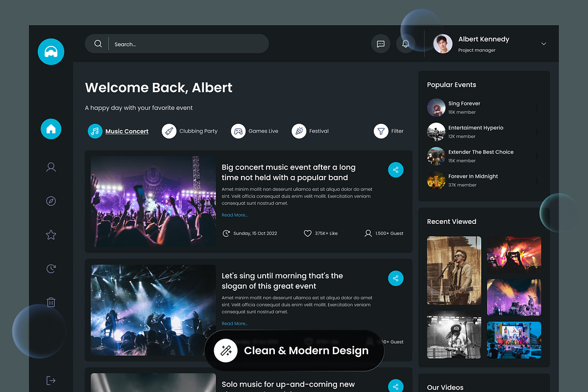Select the Festival tab
This screenshot has width=588, height=392.
tap(310, 131)
